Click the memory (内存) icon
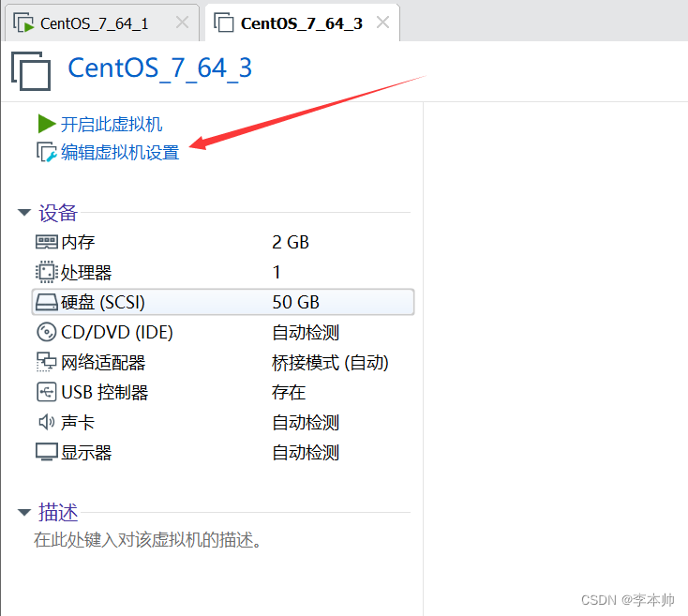The image size is (688, 616). [47, 242]
